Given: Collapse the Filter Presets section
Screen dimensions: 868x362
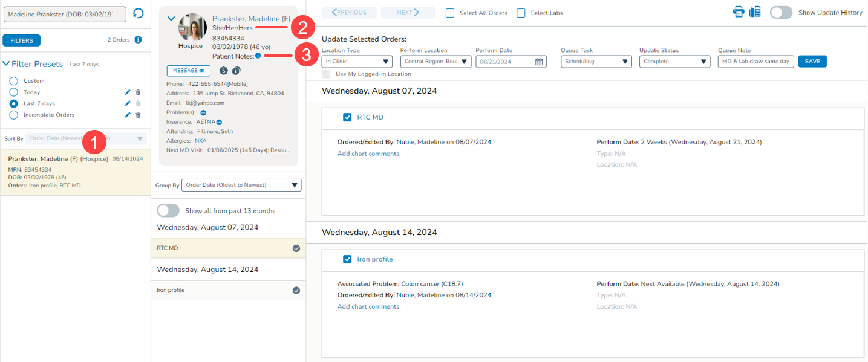Looking at the screenshot, I should coord(7,64).
